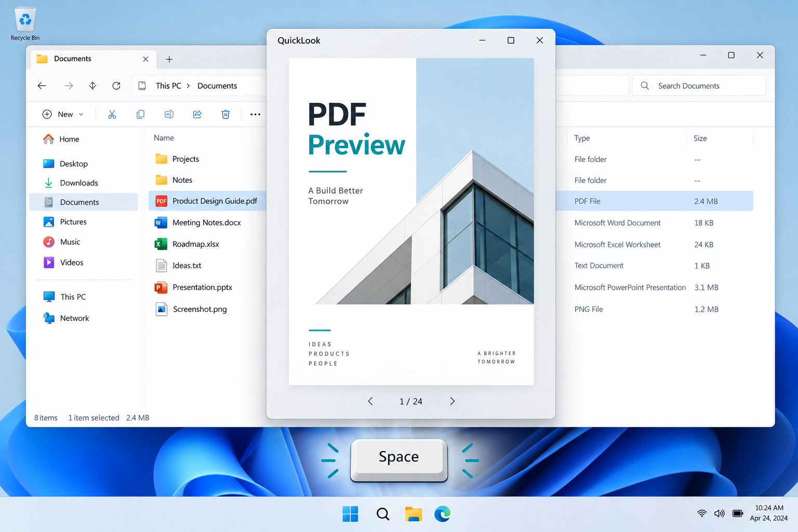Screen dimensions: 798x532
Task: Sort by the Name column header
Action: coord(164,138)
